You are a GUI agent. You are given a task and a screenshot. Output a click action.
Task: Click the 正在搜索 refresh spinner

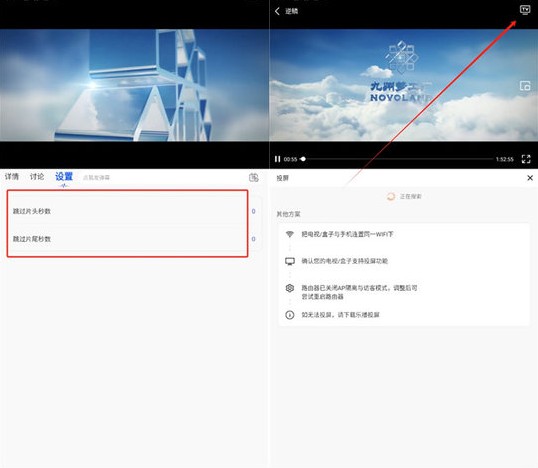tap(391, 196)
